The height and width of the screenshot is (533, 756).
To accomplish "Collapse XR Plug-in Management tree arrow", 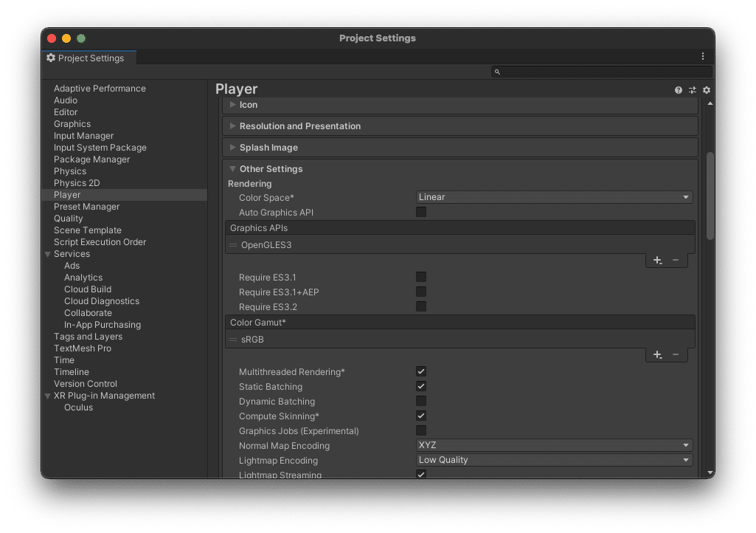I will tap(48, 396).
